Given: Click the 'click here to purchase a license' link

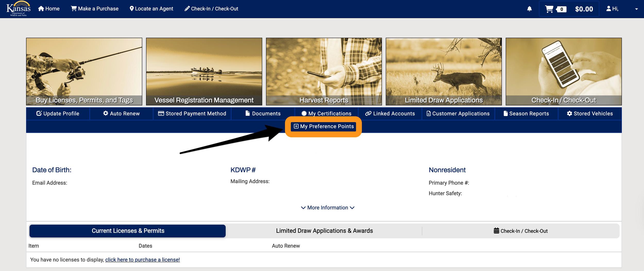Looking at the screenshot, I should click(142, 260).
